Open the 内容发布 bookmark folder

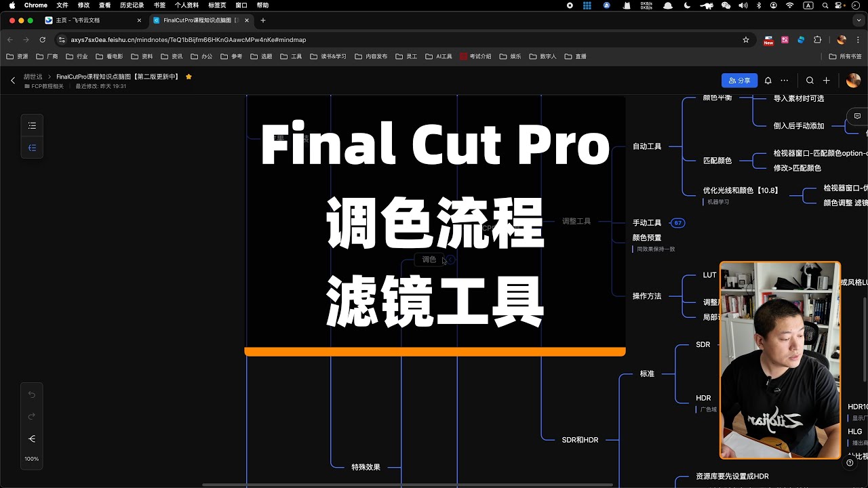point(371,56)
